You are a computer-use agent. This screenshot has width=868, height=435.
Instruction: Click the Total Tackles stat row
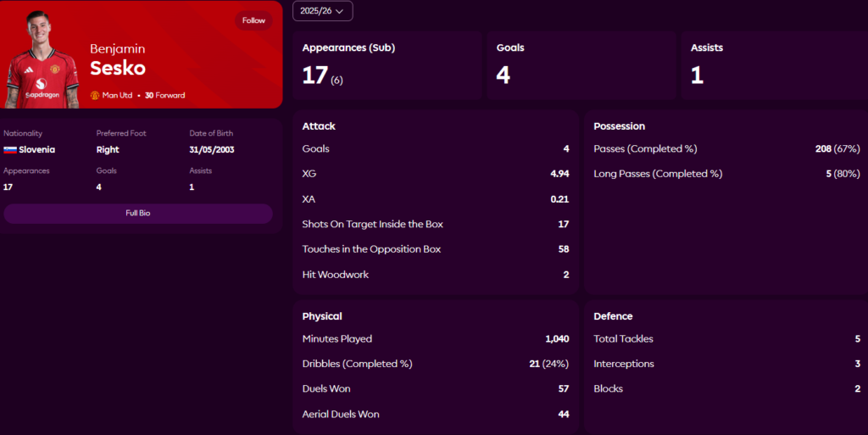(x=726, y=339)
